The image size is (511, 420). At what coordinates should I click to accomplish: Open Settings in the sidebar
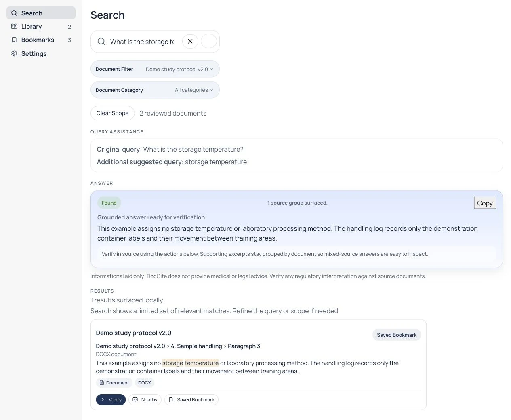click(x=41, y=53)
